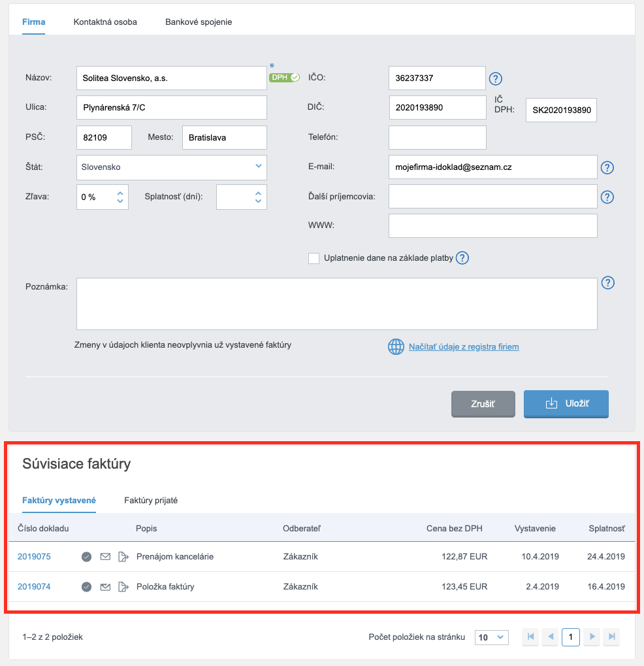The height and width of the screenshot is (666, 644).
Task: Increase the Zľava percentage value
Action: pyautogui.click(x=120, y=193)
